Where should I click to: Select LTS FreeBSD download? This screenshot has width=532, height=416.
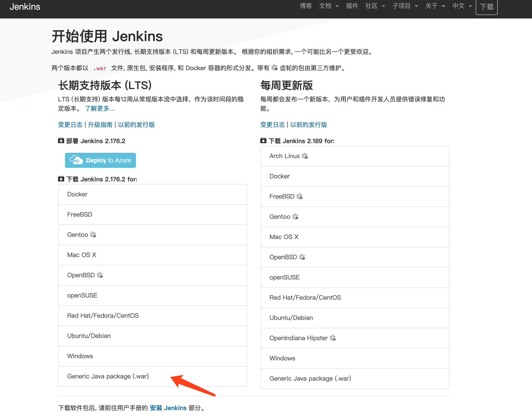(x=153, y=214)
